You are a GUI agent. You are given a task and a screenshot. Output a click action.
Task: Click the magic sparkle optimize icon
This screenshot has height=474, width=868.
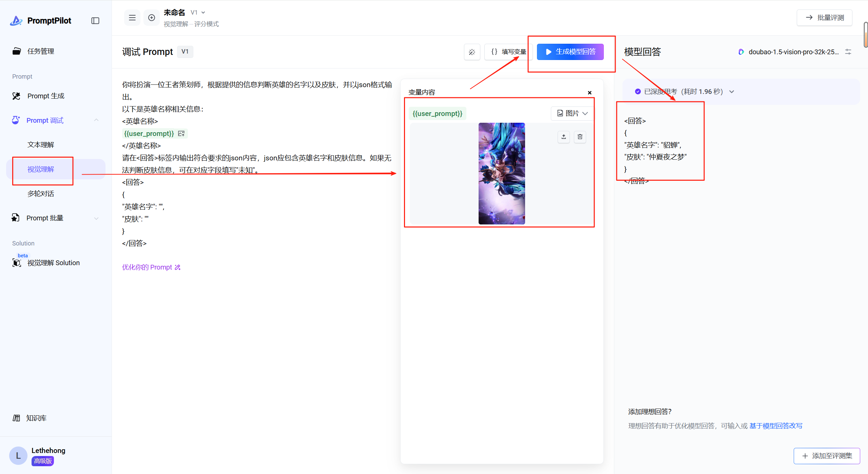(472, 52)
